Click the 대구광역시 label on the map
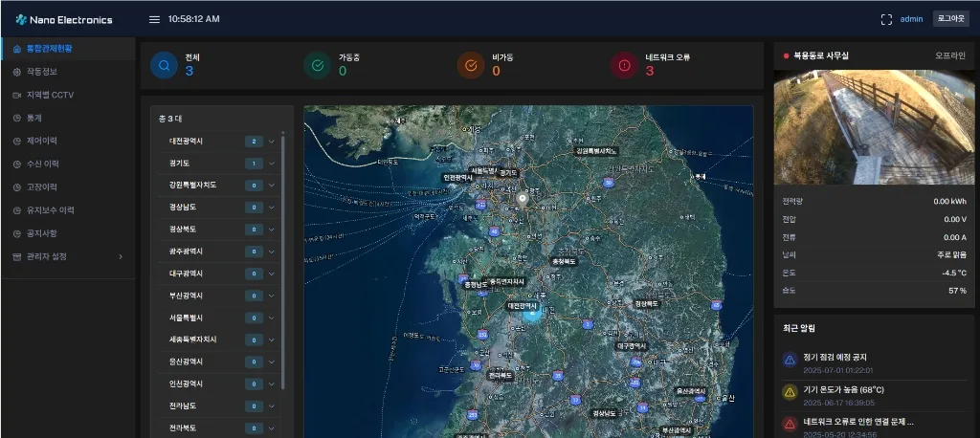 coord(632,345)
